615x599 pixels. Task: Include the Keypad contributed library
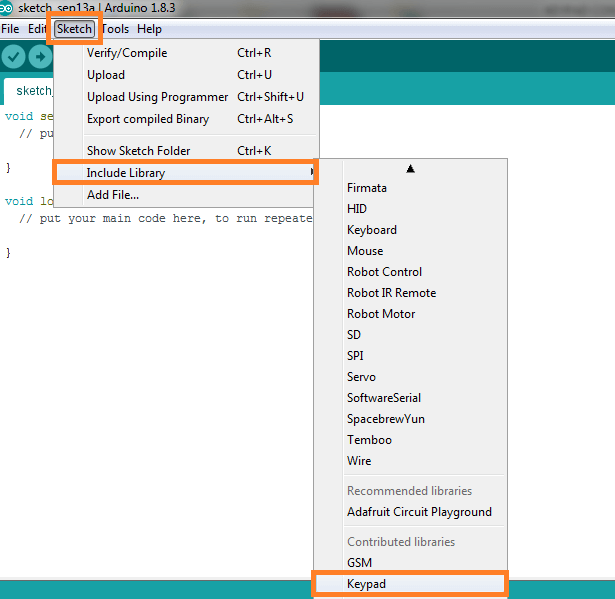pos(410,584)
